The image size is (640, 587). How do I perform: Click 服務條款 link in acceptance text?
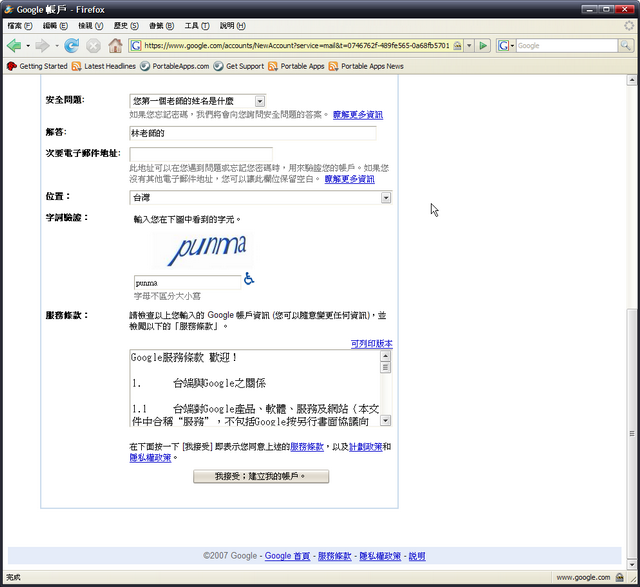pyautogui.click(x=307, y=447)
